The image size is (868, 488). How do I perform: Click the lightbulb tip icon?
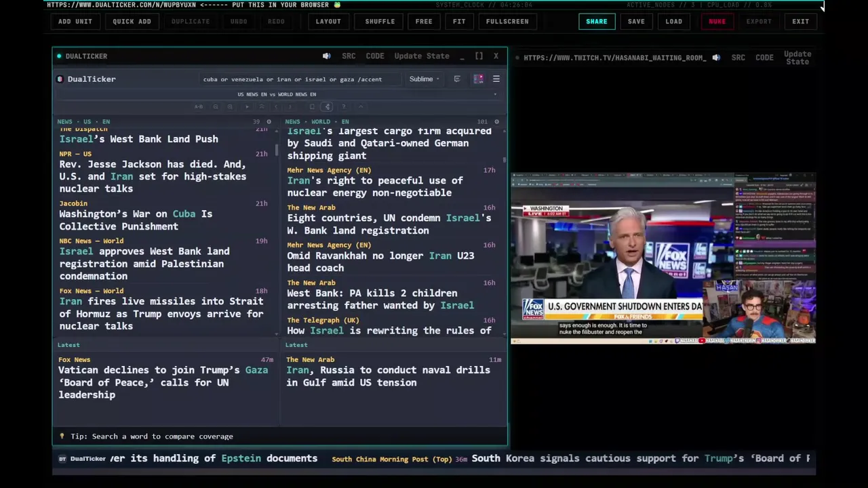62,436
